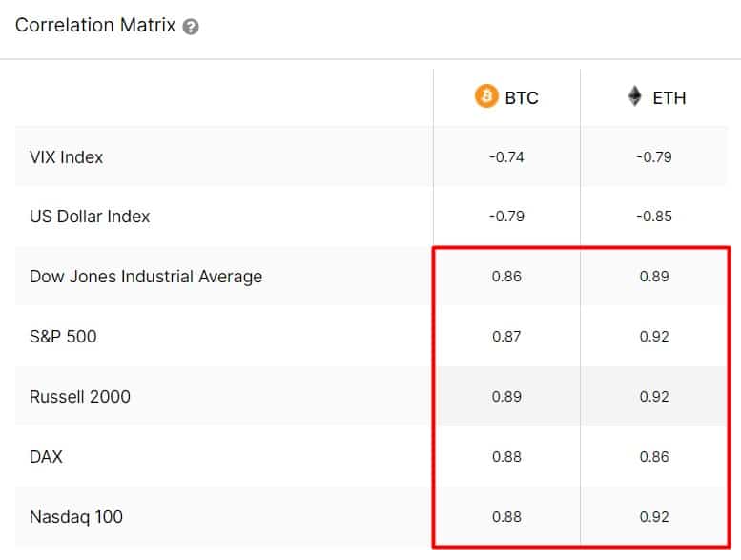The height and width of the screenshot is (560, 741).
Task: Click VIX Index BTC value -0.74
Action: click(506, 156)
